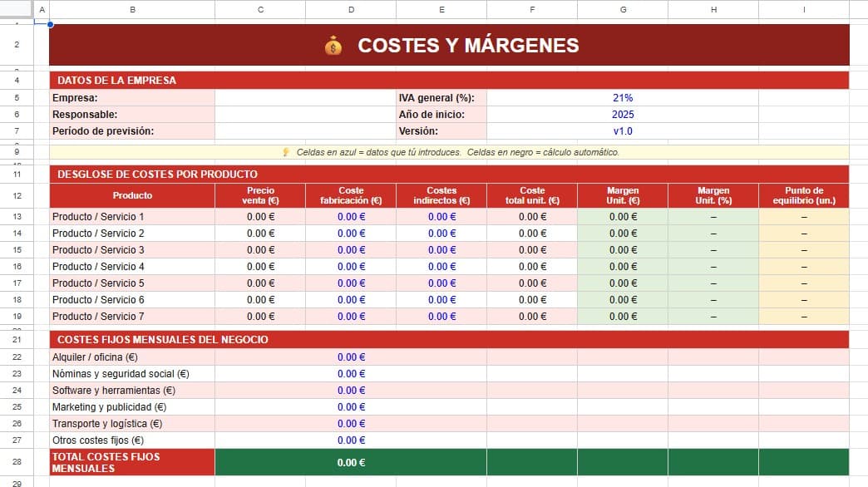Click COSTES FIJOS MENSUALES DEL NEGOCIO header

tap(449, 340)
